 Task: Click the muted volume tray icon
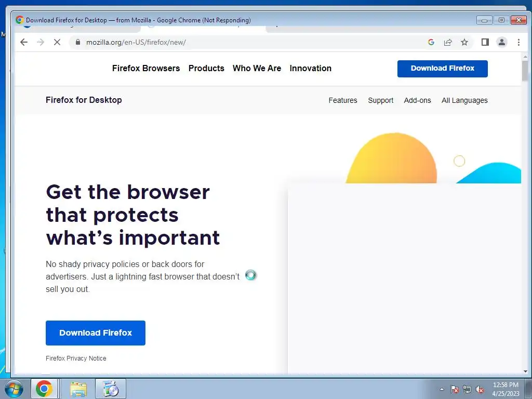pyautogui.click(x=480, y=389)
